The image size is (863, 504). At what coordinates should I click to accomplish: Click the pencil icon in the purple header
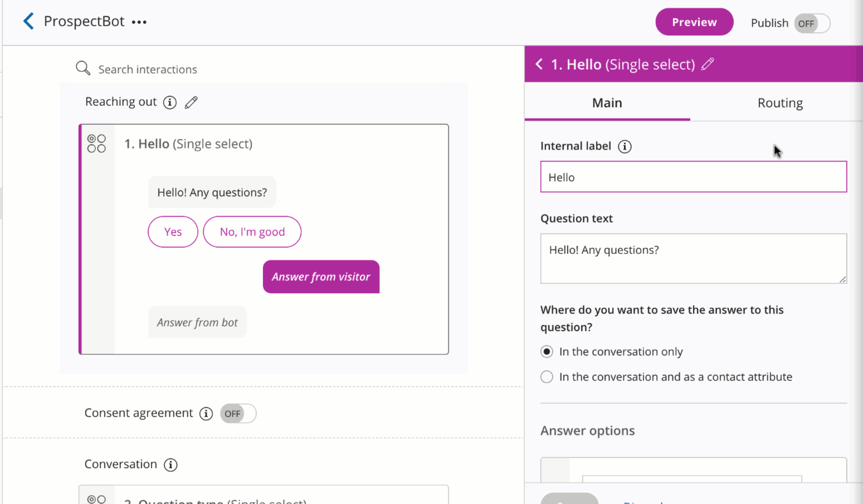[x=707, y=64]
